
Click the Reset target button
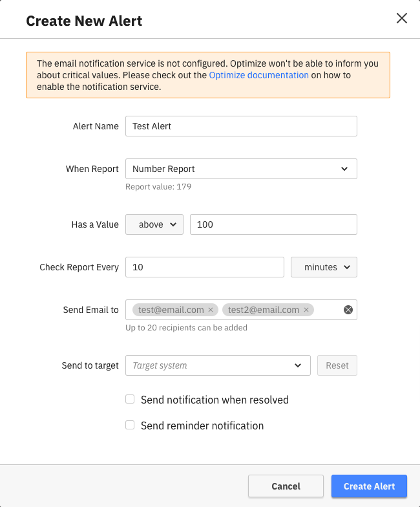tap(337, 365)
